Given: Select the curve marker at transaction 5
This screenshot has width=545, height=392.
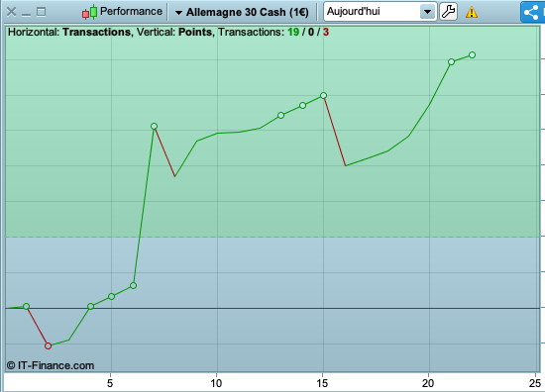Looking at the screenshot, I should [x=111, y=296].
